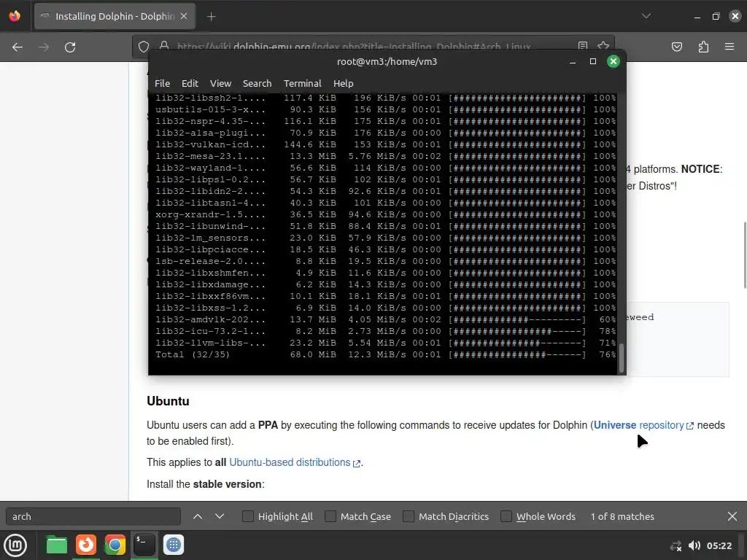747x560 pixels.
Task: Open the Terminal menu in terminal window
Action: tap(302, 83)
